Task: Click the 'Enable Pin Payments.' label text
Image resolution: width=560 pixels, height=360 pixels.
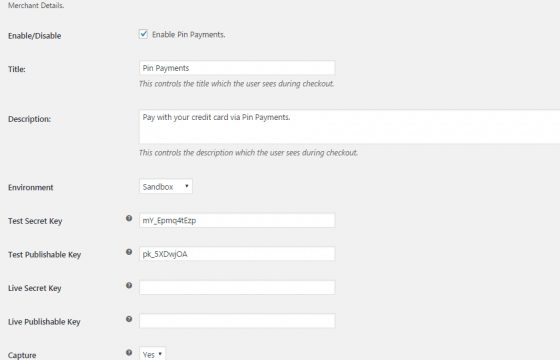Action: point(189,35)
